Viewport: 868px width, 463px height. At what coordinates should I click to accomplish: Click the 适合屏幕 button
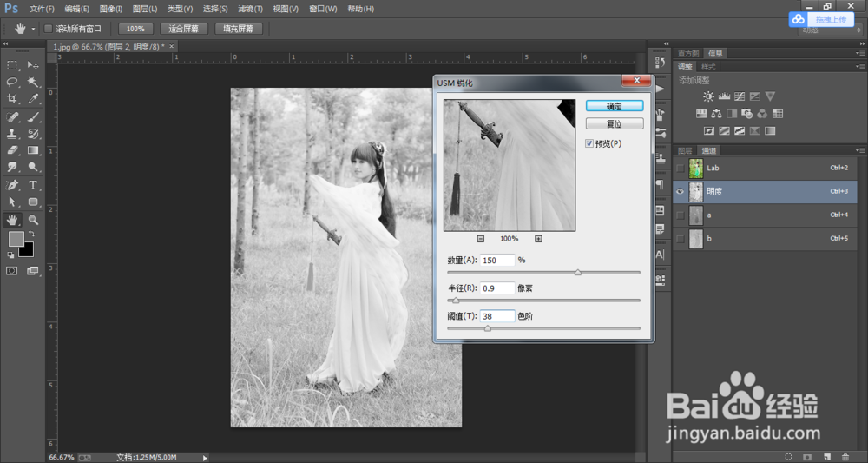[x=184, y=29]
